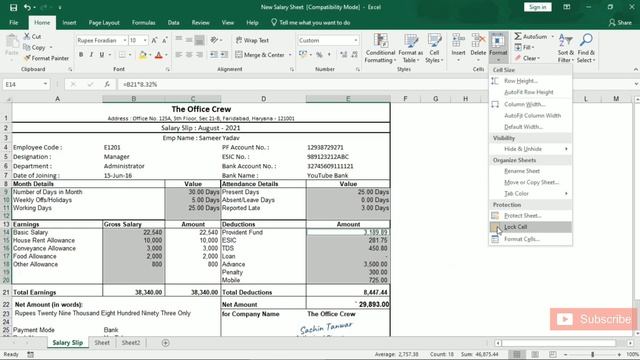The width and height of the screenshot is (640, 360).
Task: Click Merge & Center button
Action: 260,55
